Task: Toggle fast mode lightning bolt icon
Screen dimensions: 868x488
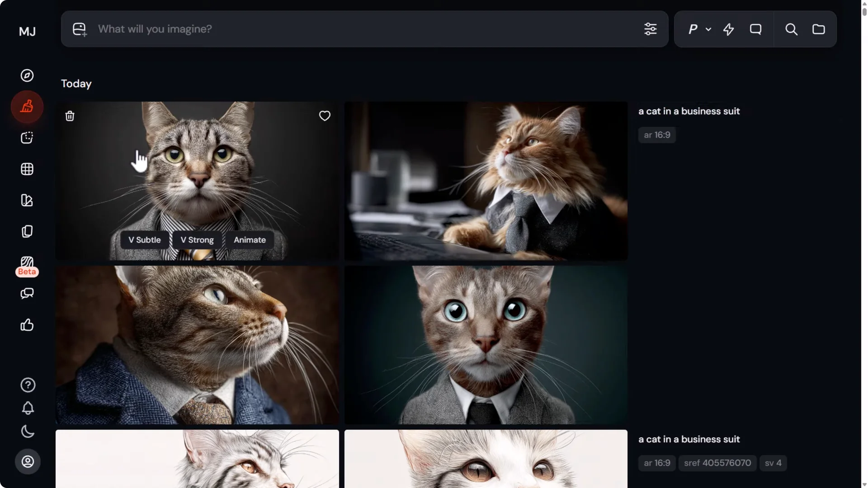Action: click(x=728, y=29)
